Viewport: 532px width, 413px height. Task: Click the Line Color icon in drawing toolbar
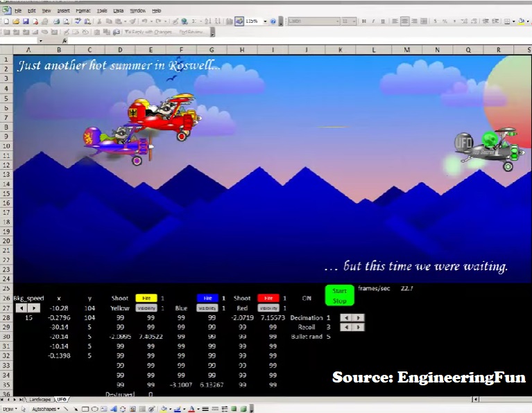point(177,409)
